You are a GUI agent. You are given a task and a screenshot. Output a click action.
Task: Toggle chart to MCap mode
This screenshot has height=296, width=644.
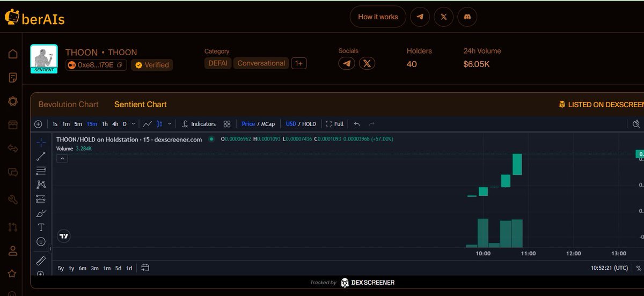[x=268, y=124]
